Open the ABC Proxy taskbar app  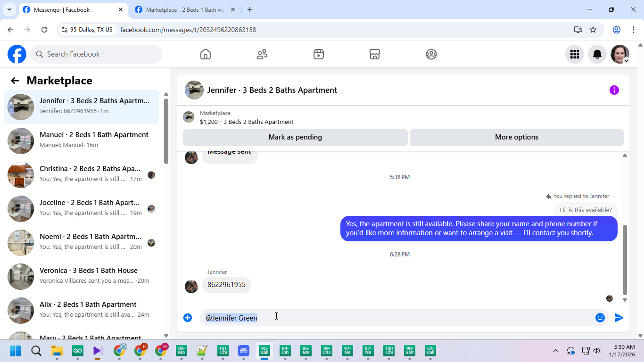[x=243, y=351]
